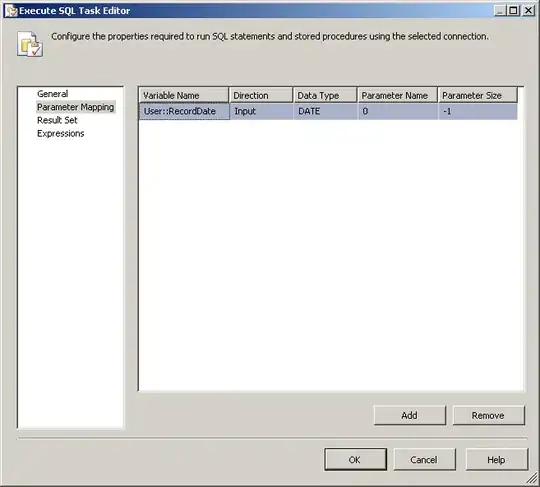The image size is (540, 487).
Task: Click the Direction column header
Action: tap(261, 95)
